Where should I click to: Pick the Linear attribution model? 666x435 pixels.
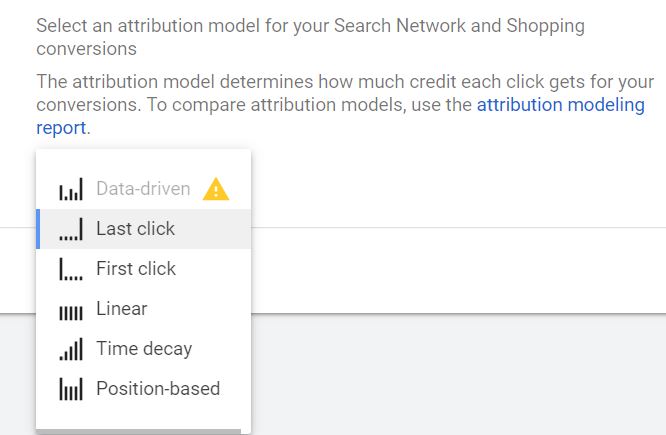(x=144, y=309)
